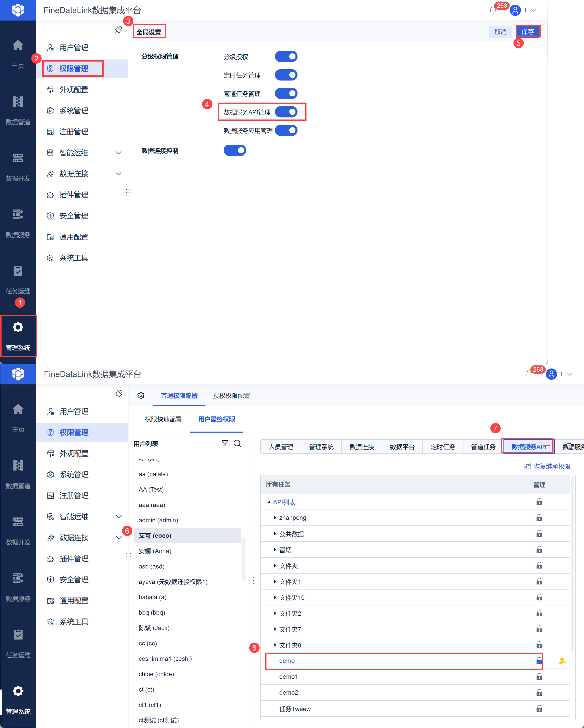Click the demo2 API row
This screenshot has width=584, height=728.
[x=415, y=693]
